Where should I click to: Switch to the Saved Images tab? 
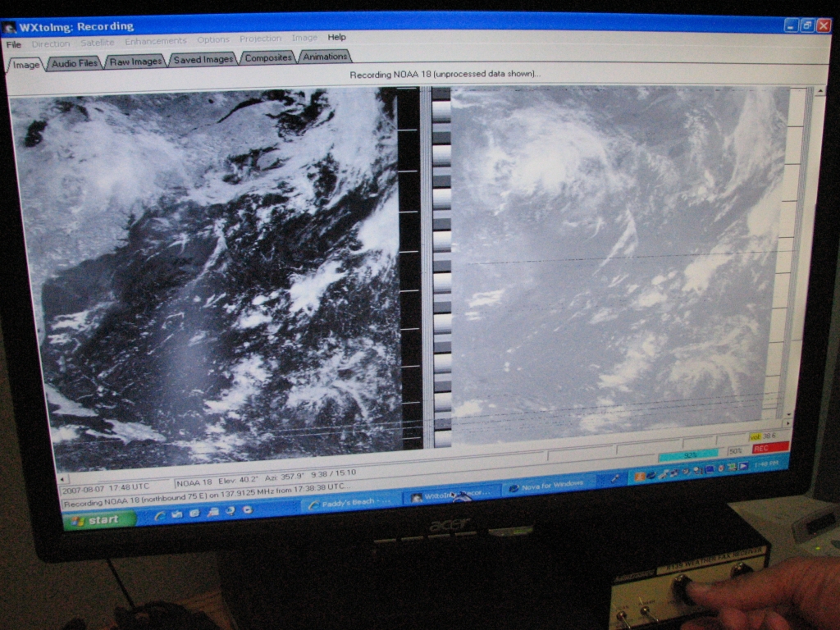(x=203, y=59)
